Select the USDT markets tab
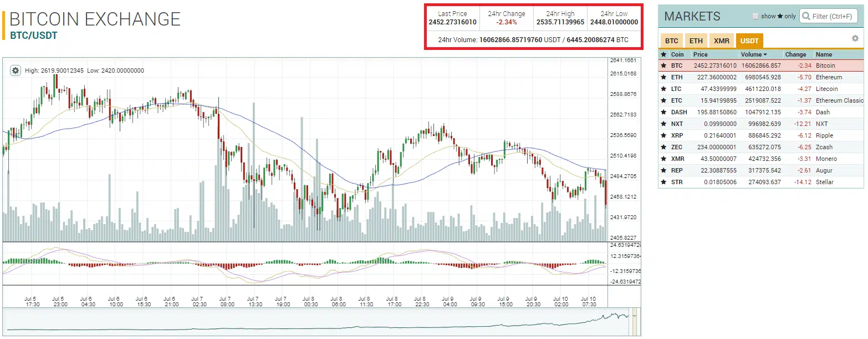 tap(749, 41)
